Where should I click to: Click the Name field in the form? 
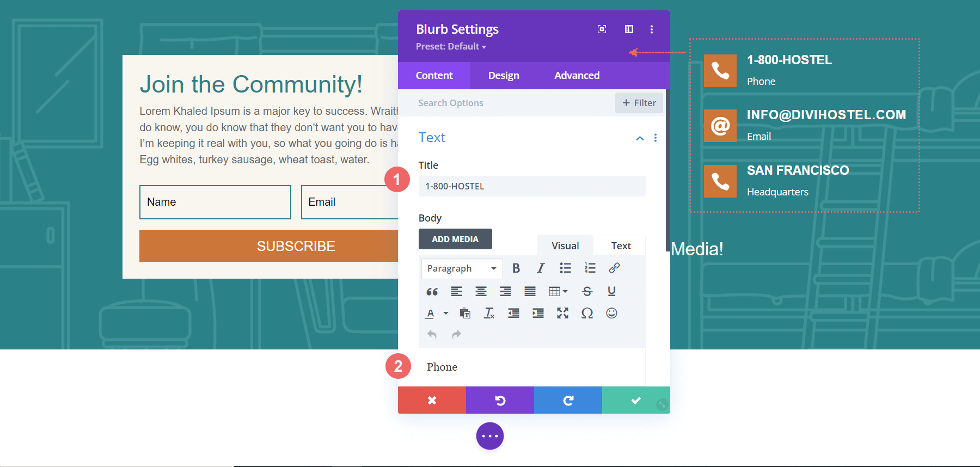pos(215,202)
